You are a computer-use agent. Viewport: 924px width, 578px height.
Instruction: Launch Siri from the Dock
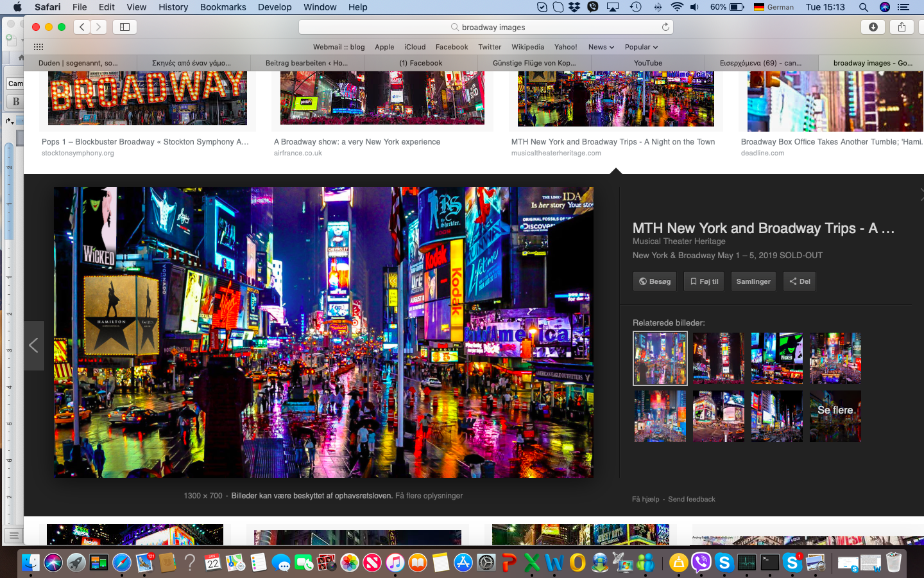53,563
